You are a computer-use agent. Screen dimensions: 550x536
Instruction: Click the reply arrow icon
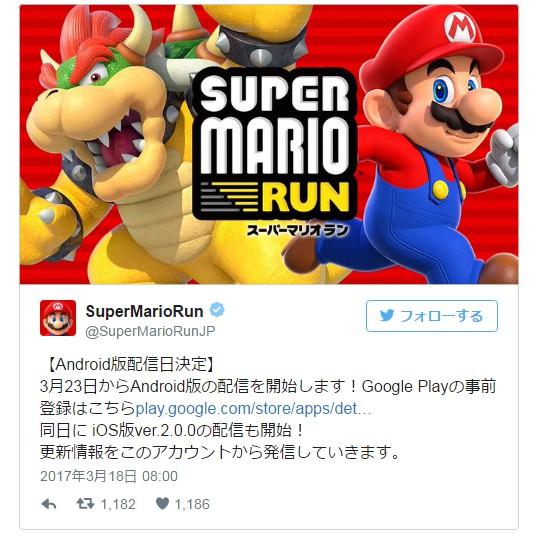point(49,504)
